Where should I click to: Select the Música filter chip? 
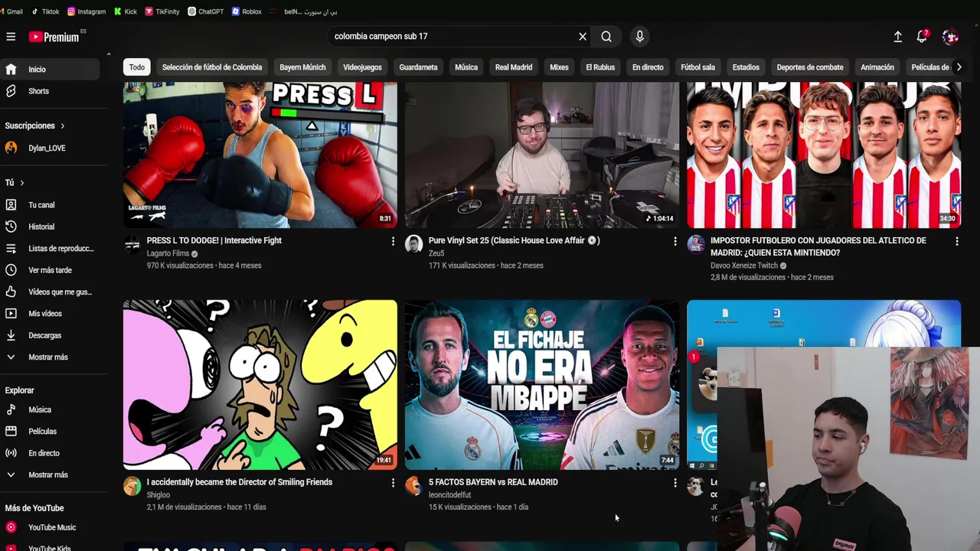click(466, 67)
